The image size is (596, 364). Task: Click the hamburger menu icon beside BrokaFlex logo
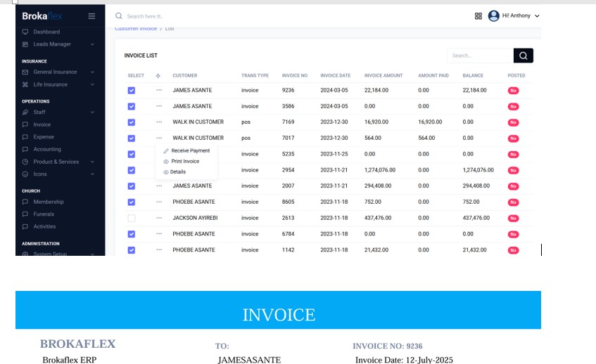[91, 16]
